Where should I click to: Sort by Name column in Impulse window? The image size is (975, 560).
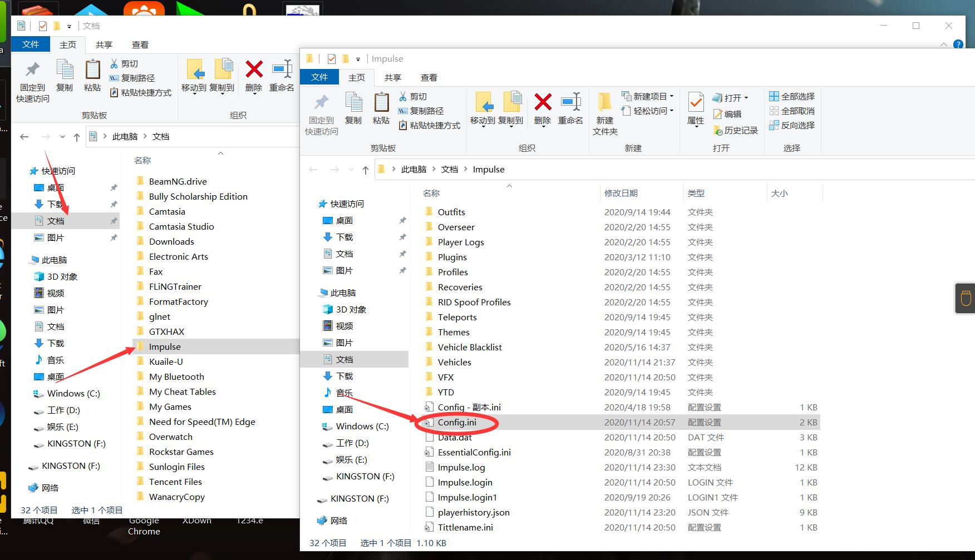pyautogui.click(x=431, y=193)
